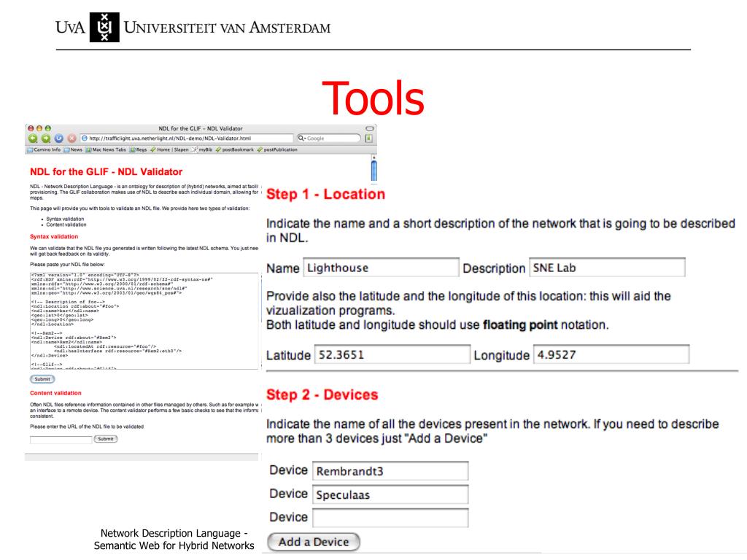This screenshot has height=560, width=747.
Task: Click the Content validation bullet list item
Action: tap(66, 225)
